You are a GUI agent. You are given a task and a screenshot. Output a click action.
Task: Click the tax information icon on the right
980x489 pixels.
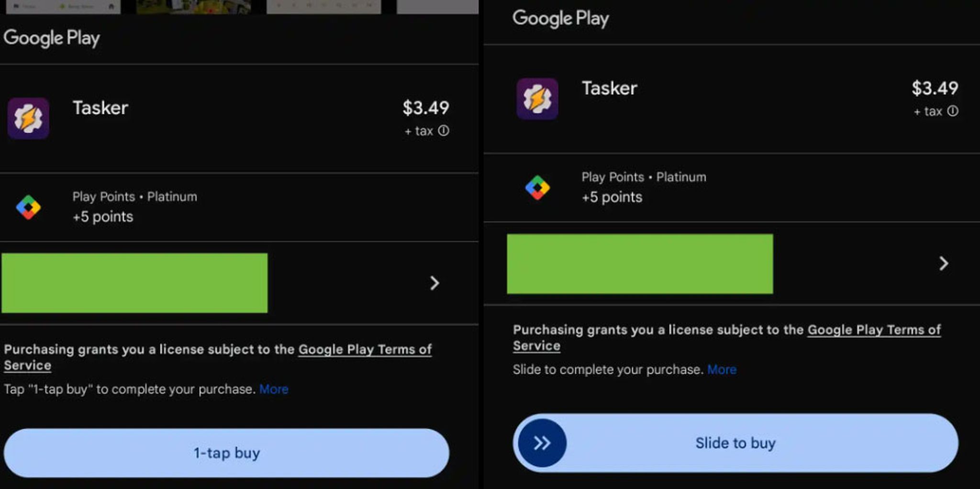pos(952,111)
